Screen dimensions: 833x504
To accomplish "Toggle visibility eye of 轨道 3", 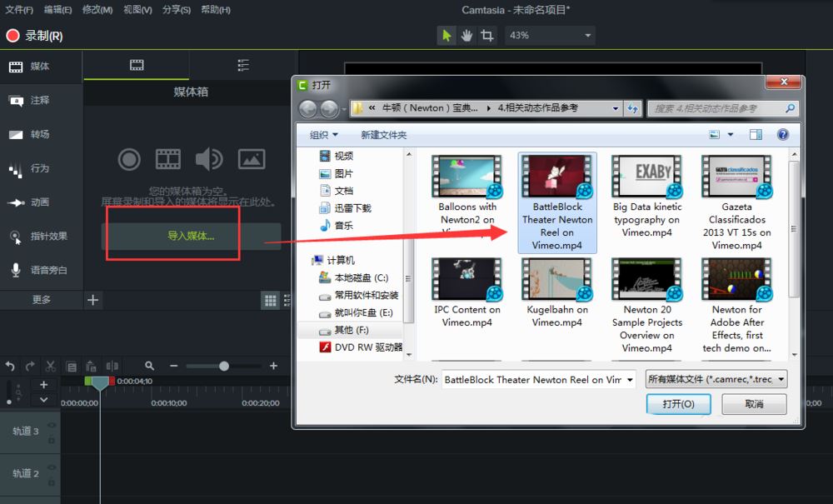I will pos(52,425).
